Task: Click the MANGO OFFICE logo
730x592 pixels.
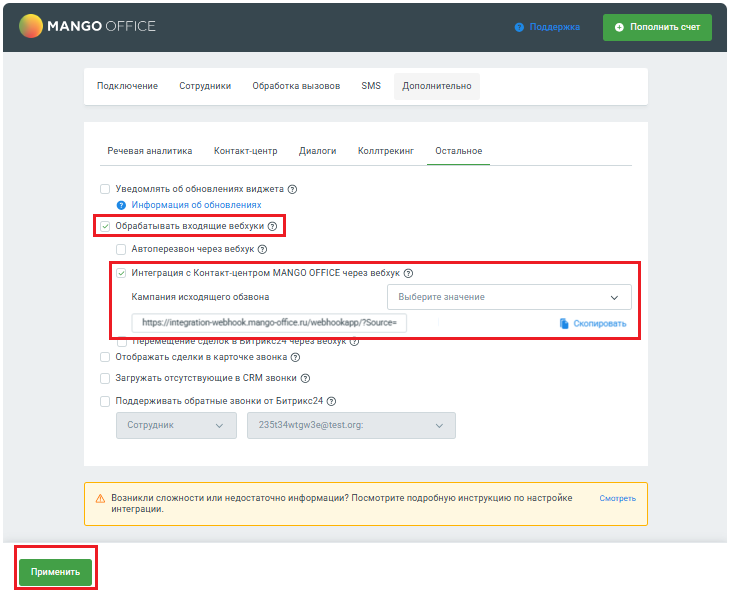Action: [x=87, y=26]
